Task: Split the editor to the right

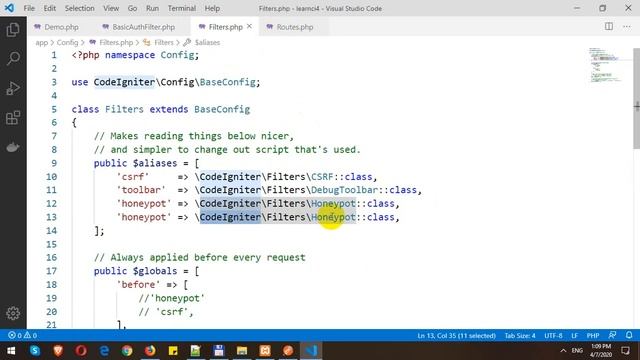Action: click(609, 27)
